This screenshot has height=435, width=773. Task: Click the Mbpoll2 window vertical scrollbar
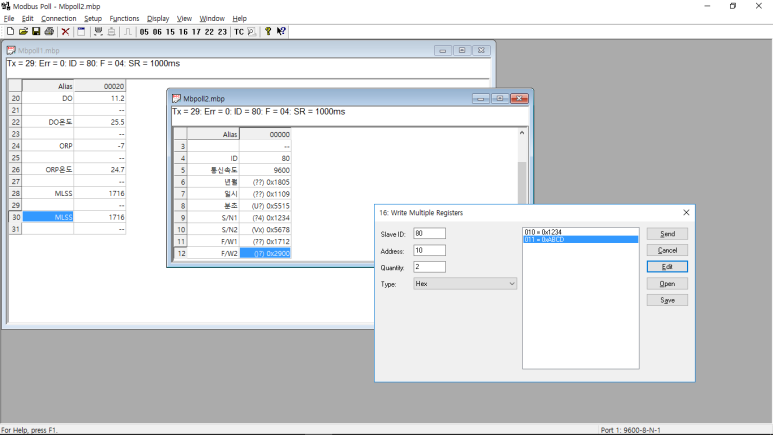pyautogui.click(x=520, y=190)
